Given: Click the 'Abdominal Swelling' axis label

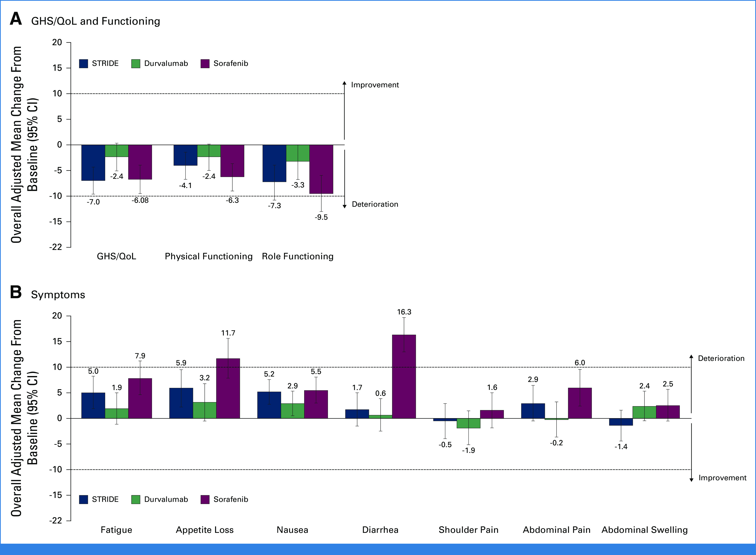Looking at the screenshot, I should click(x=645, y=530).
